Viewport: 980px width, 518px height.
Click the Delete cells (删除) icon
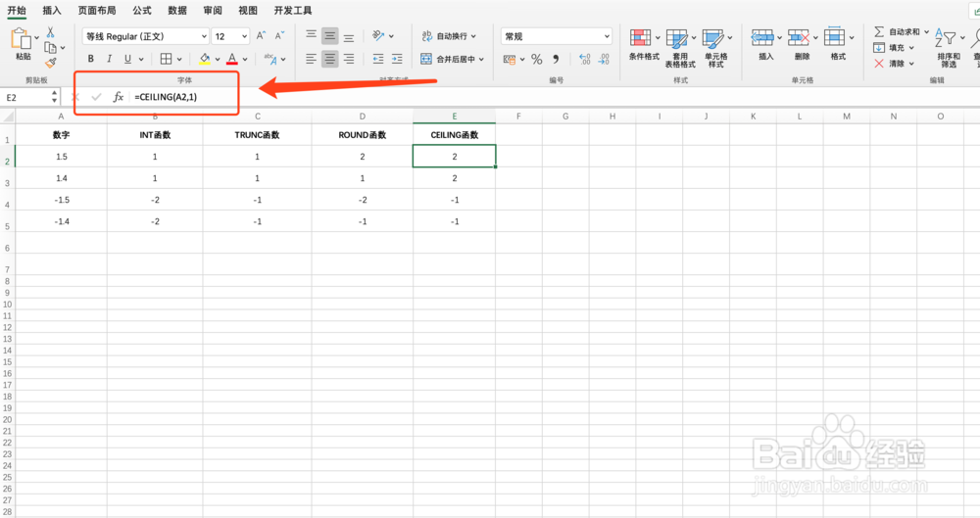click(x=799, y=37)
